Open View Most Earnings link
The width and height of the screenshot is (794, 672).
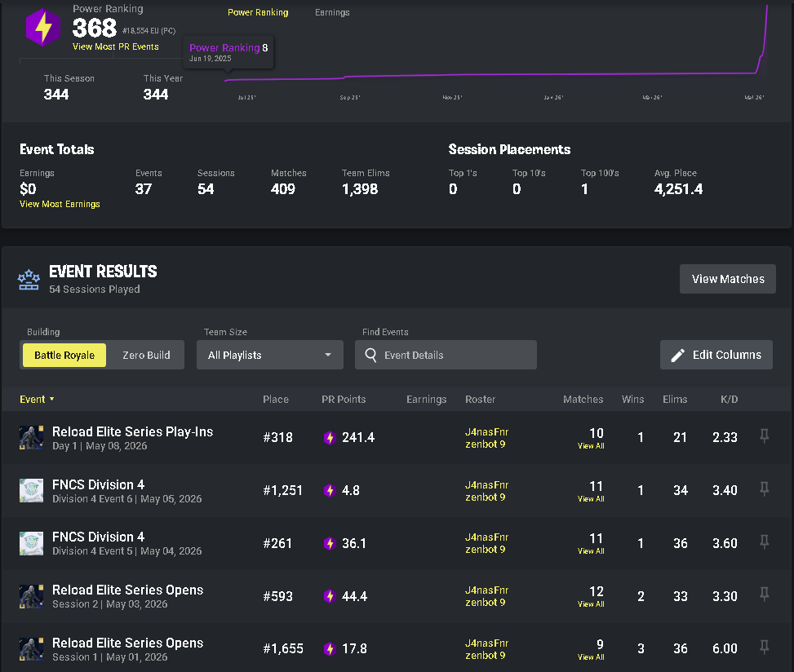[x=60, y=204]
